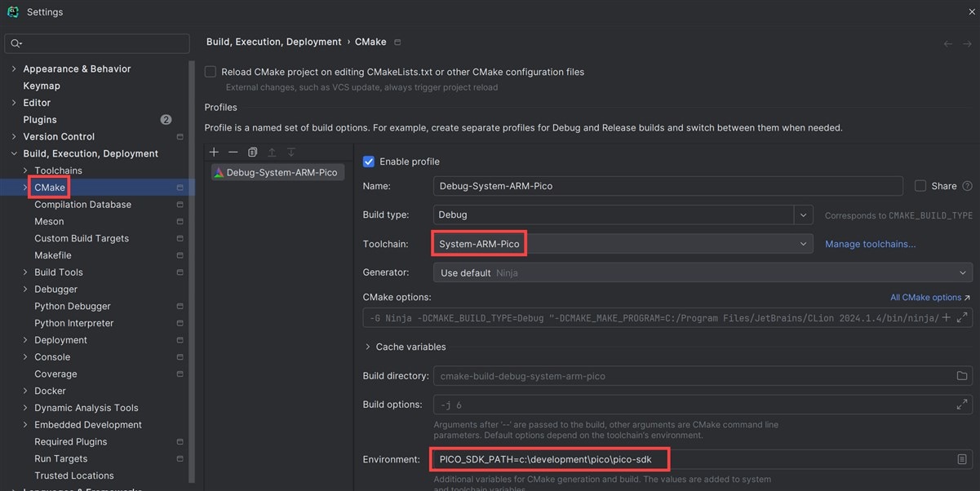
Task: Open the Toolchain System-ARM-Pico dropdown
Action: [623, 244]
